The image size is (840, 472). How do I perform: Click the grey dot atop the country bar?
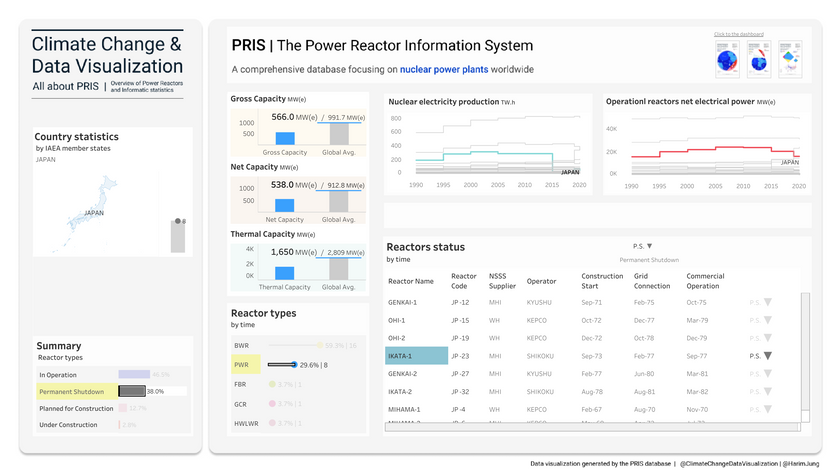click(178, 221)
